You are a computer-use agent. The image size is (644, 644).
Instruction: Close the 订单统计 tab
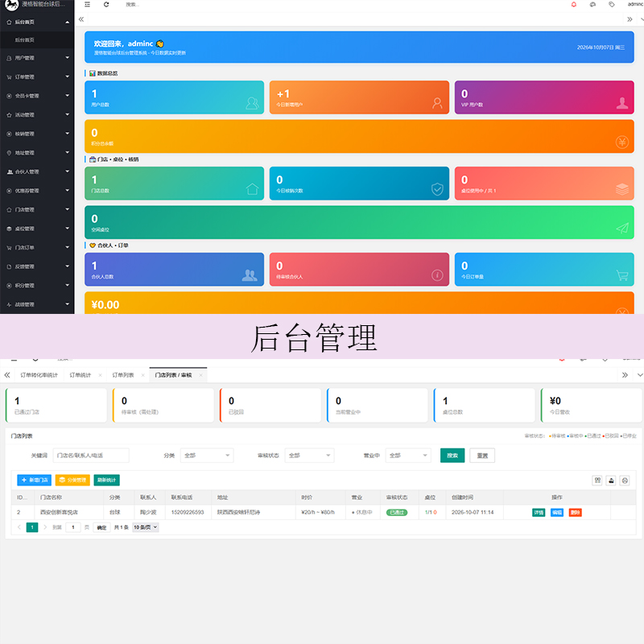tap(100, 375)
